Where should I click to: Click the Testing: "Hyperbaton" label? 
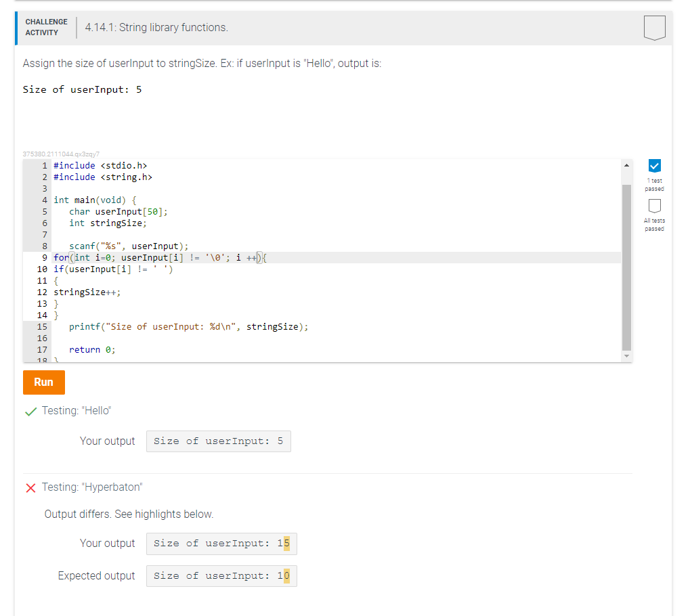pos(92,487)
